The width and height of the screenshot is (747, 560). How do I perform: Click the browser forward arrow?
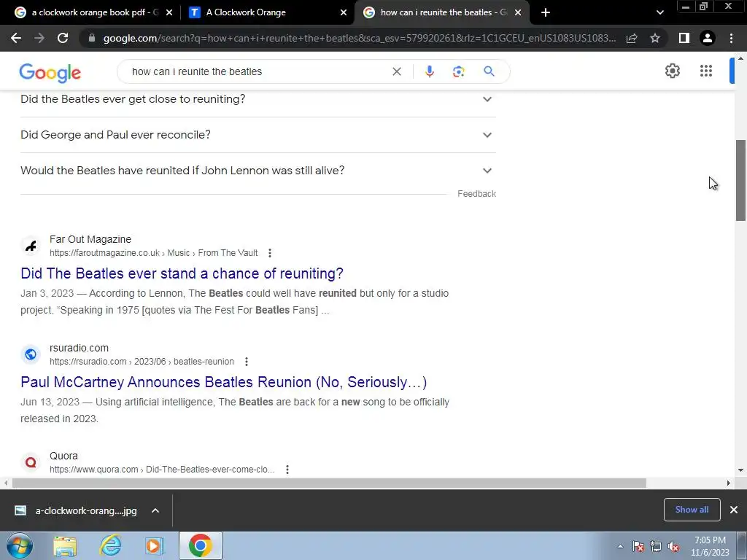(x=39, y=38)
